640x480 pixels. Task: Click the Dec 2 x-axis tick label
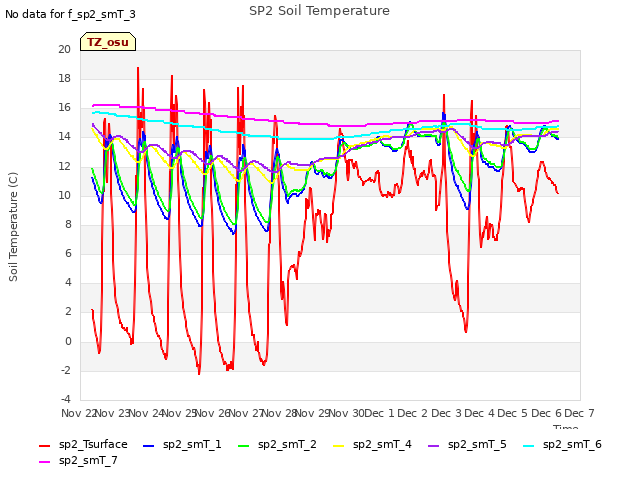pyautogui.click(x=413, y=413)
